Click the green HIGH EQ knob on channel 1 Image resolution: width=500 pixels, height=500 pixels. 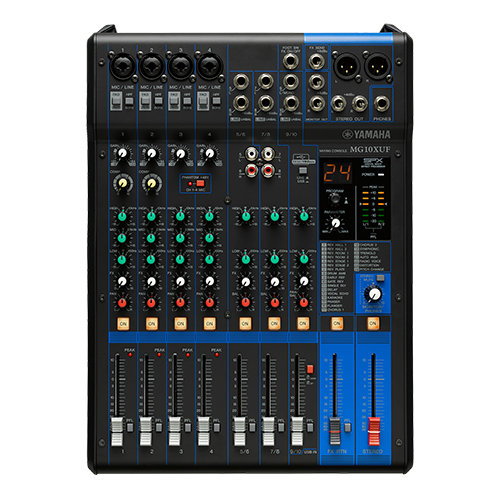pyautogui.click(x=122, y=216)
